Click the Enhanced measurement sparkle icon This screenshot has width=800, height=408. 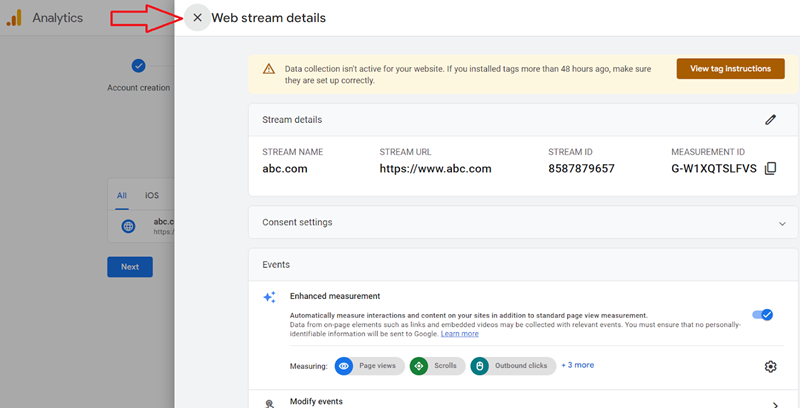(x=269, y=297)
